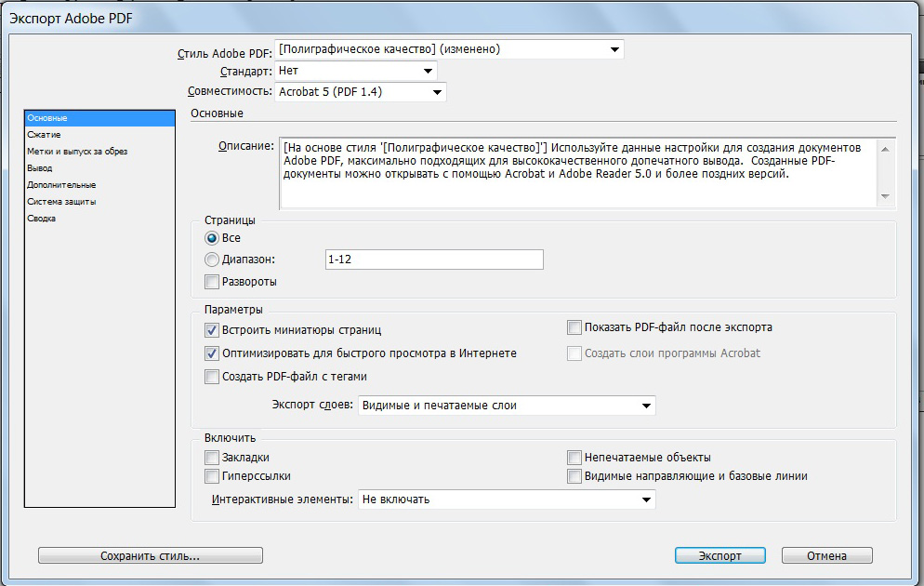924x586 pixels.
Task: Click the description scrollbar down arrow
Action: point(885,196)
